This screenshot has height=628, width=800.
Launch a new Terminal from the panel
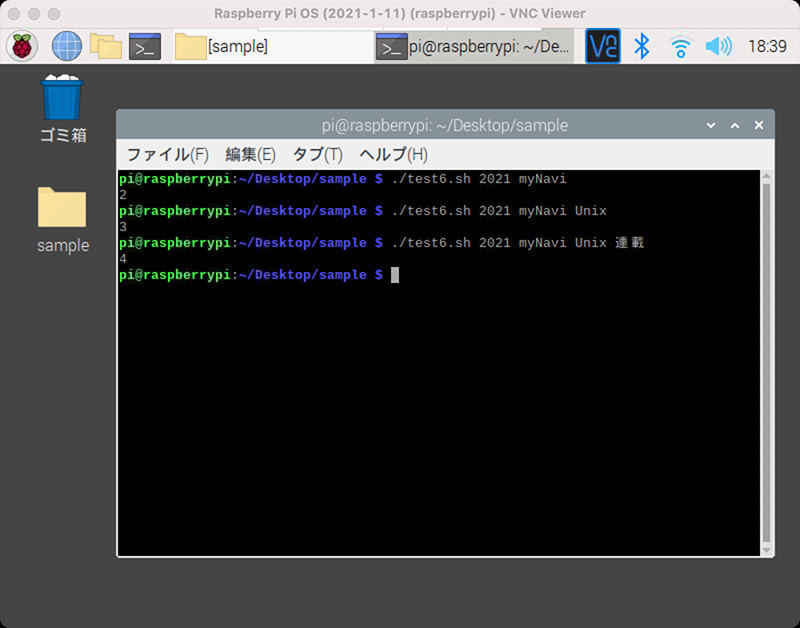point(145,46)
